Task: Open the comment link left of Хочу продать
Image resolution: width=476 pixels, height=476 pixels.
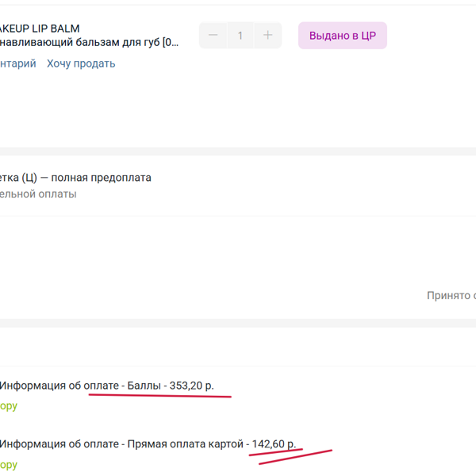Action: (17, 63)
